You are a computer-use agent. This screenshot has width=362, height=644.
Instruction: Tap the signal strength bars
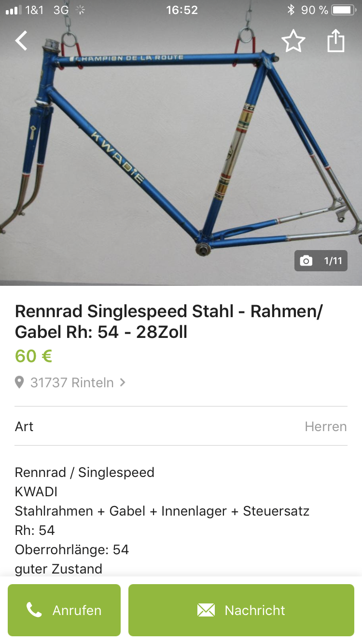pyautogui.click(x=14, y=10)
